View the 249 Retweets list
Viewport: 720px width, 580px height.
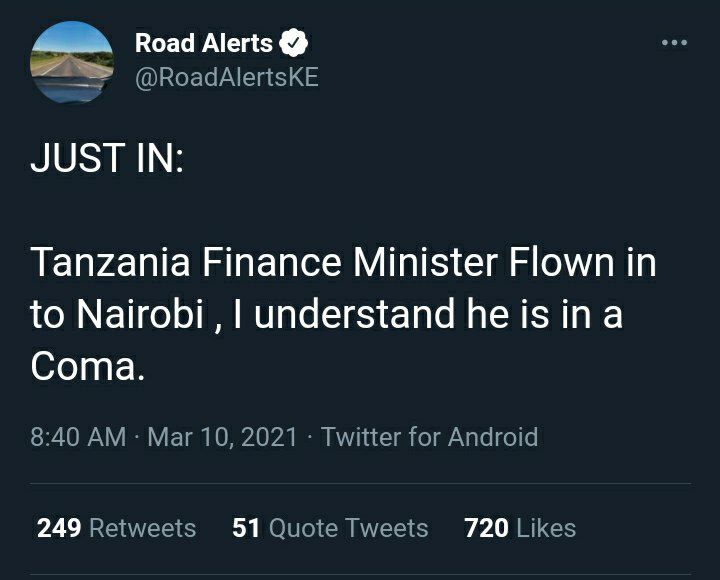[117, 528]
